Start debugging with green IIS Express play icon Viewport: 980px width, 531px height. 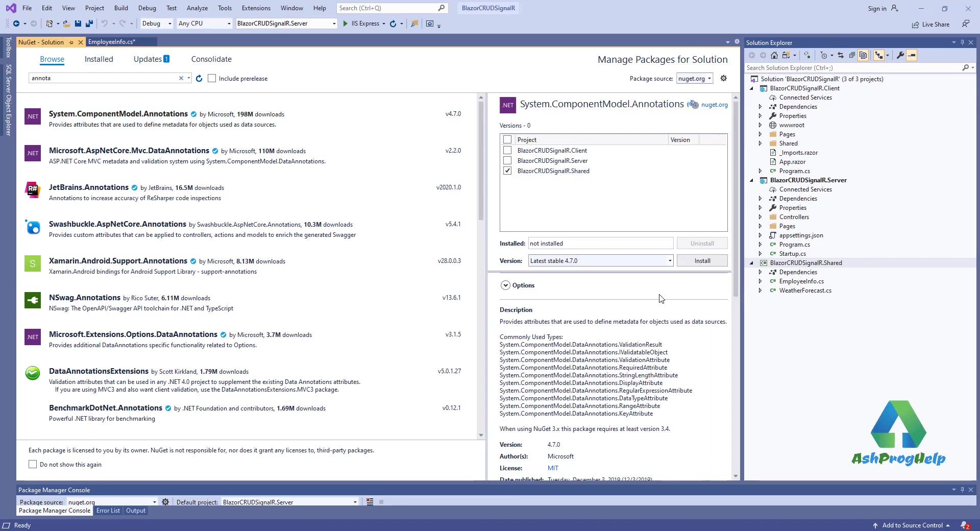[346, 23]
